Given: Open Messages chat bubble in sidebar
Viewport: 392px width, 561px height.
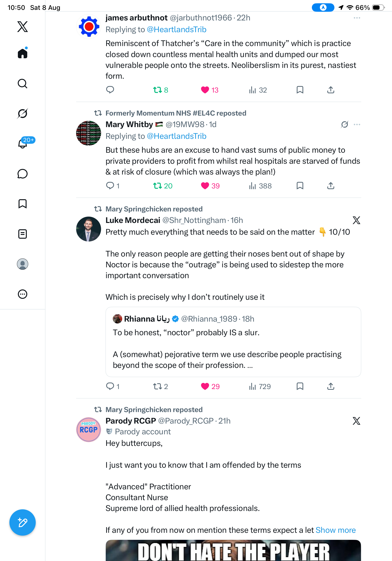Looking at the screenshot, I should (x=23, y=174).
